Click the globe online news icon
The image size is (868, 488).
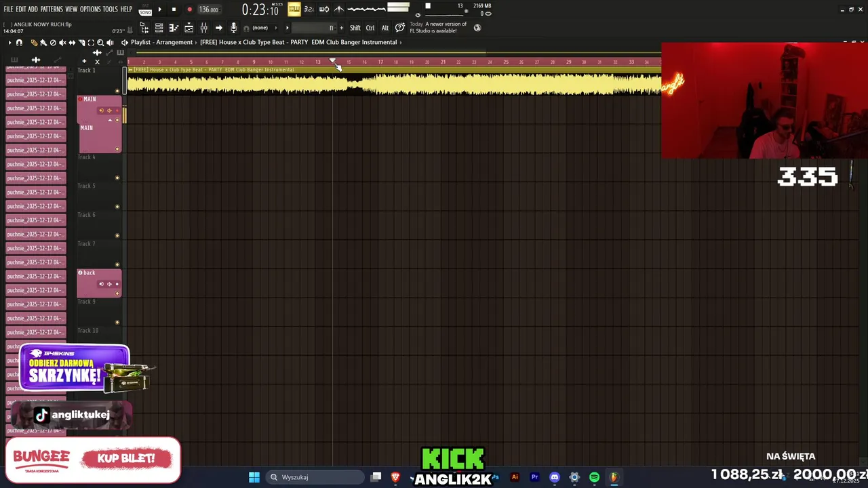point(477,28)
